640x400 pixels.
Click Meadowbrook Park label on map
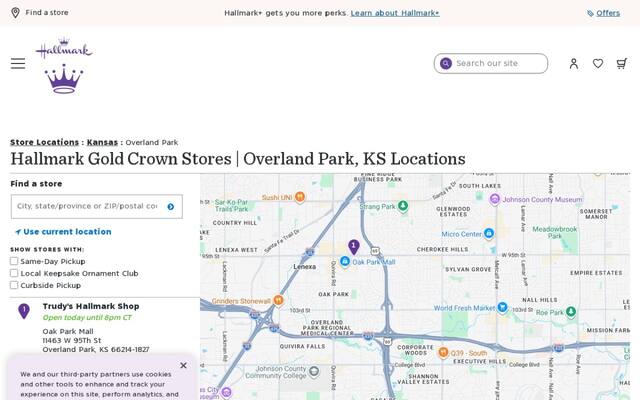[x=554, y=233]
